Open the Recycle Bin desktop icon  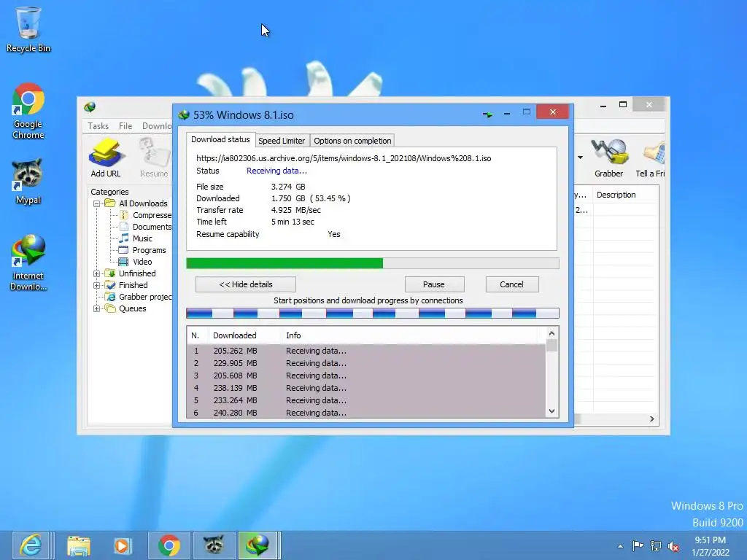[x=28, y=29]
